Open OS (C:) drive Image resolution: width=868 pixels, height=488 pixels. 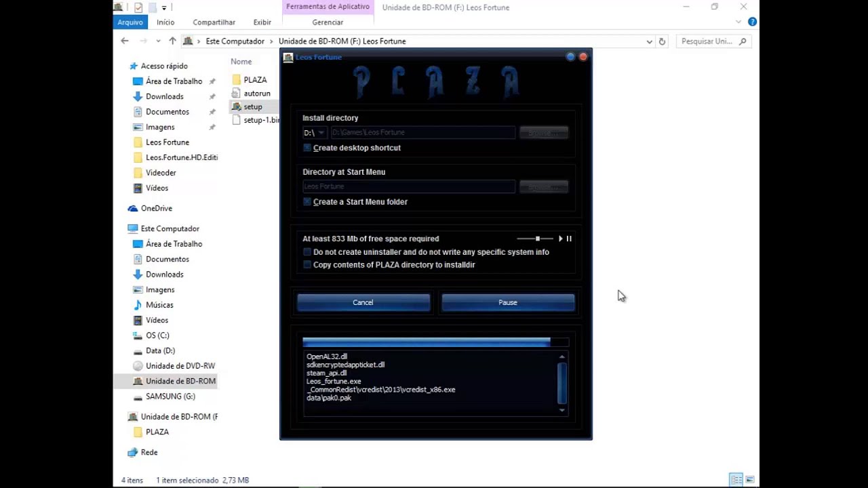[157, 335]
